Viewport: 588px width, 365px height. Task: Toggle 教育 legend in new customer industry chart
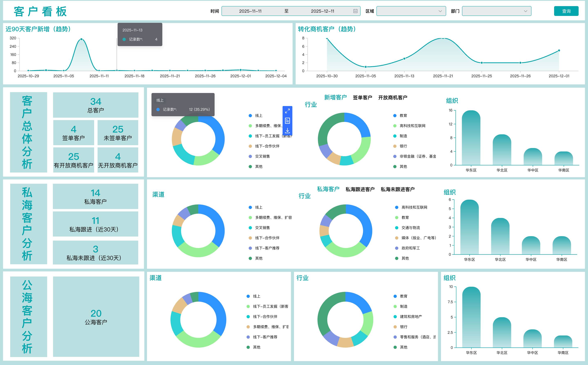click(403, 116)
